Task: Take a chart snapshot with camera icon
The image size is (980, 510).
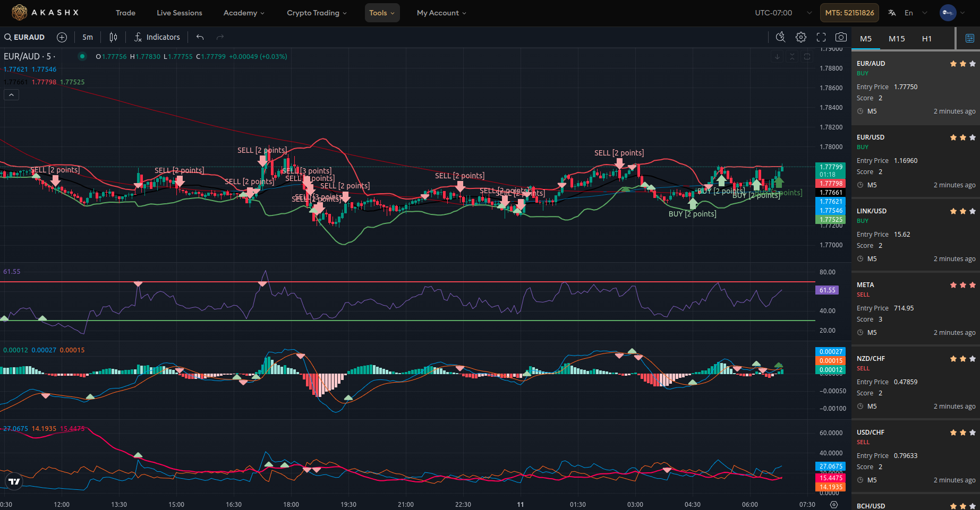Action: (x=841, y=37)
